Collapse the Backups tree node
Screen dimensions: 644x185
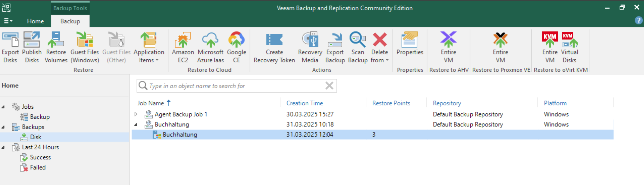point(3,127)
